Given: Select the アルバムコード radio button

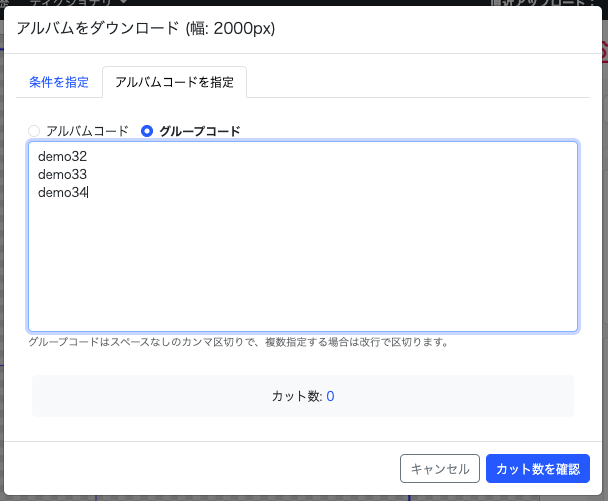Looking at the screenshot, I should (x=35, y=131).
